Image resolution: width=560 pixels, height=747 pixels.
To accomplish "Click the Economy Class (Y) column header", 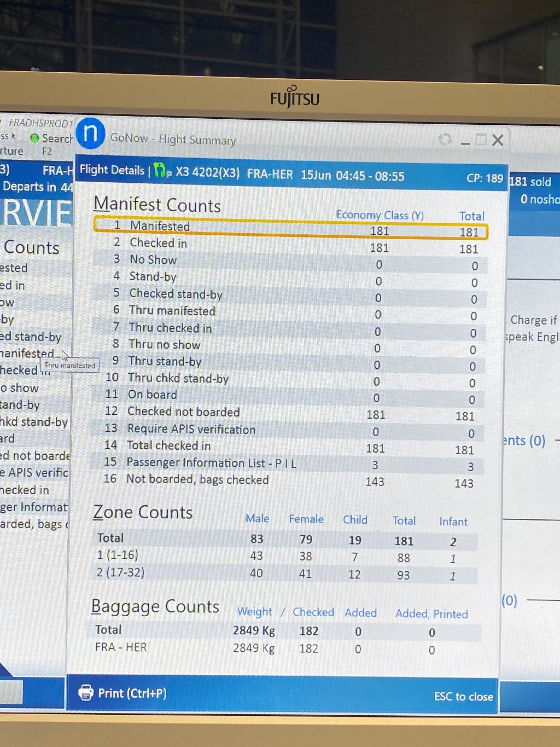I will [x=380, y=215].
